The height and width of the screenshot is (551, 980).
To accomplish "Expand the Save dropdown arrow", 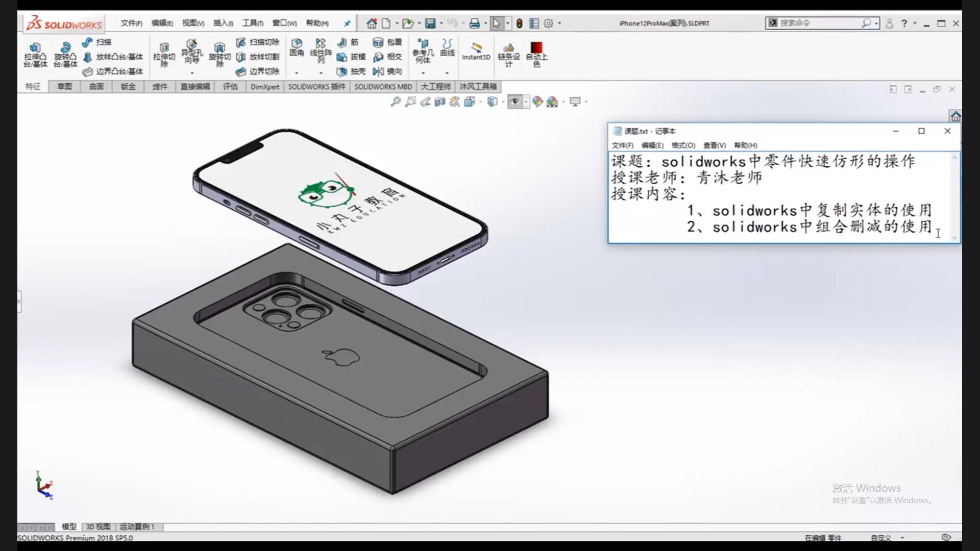I will (x=441, y=23).
